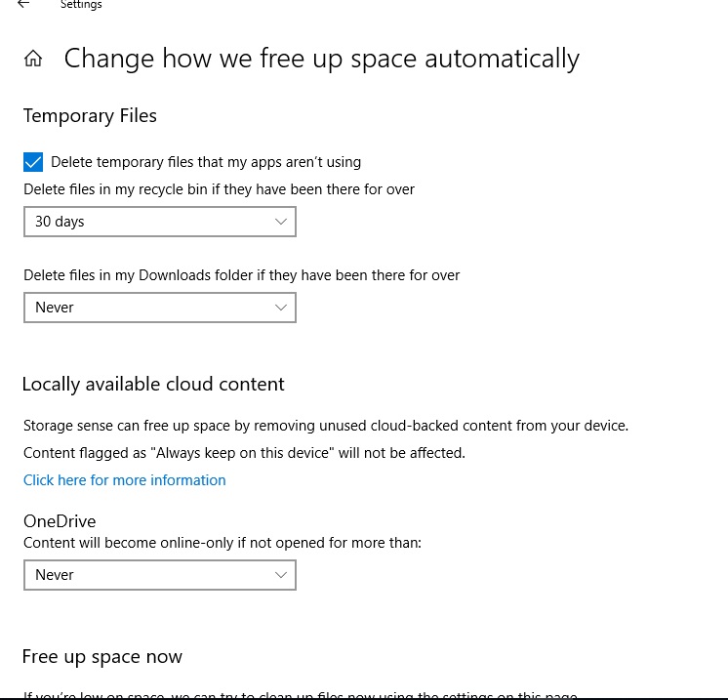
Task: Uncheck the delete temporary files checkbox
Action: (33, 162)
